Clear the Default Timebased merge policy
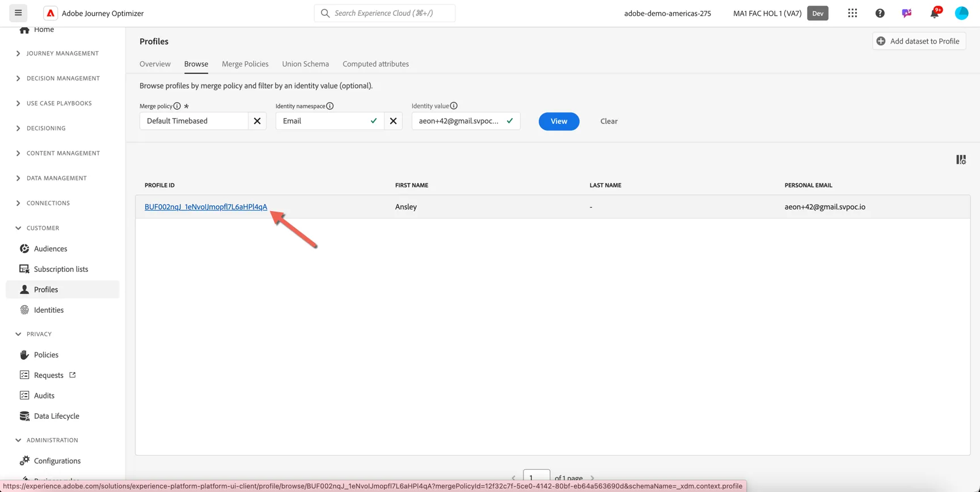 [x=257, y=121]
